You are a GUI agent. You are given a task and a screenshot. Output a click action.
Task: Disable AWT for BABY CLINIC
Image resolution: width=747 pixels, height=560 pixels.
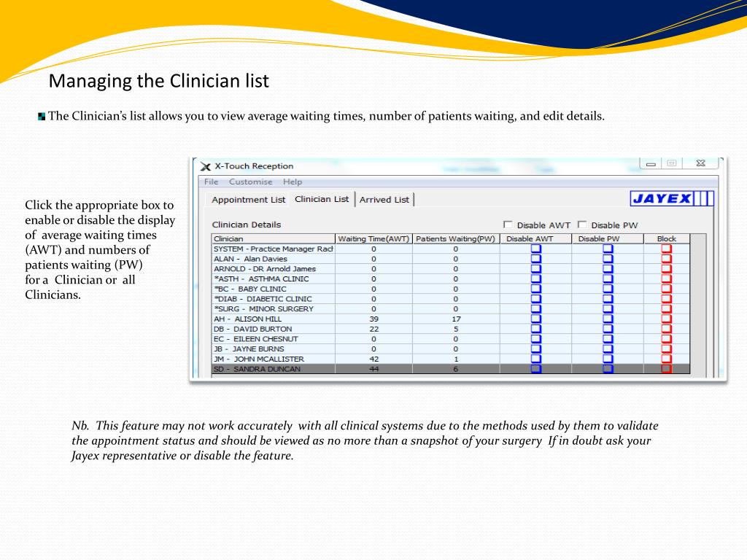536,289
